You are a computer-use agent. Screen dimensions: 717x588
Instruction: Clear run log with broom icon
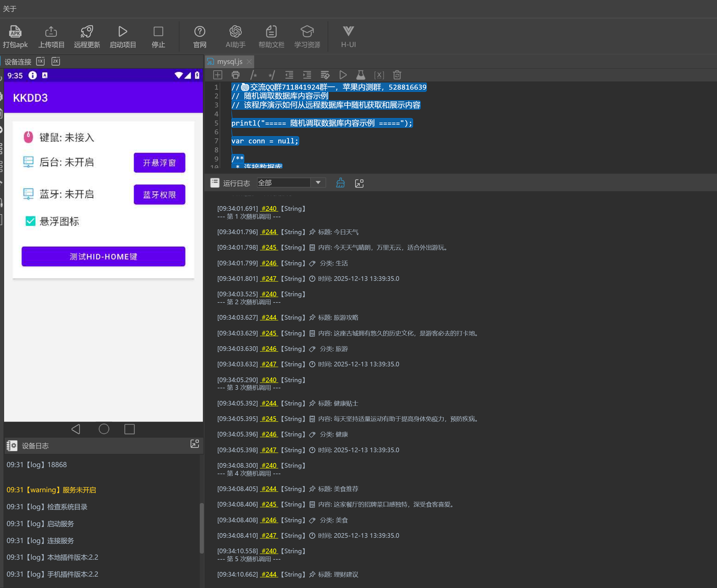point(340,183)
